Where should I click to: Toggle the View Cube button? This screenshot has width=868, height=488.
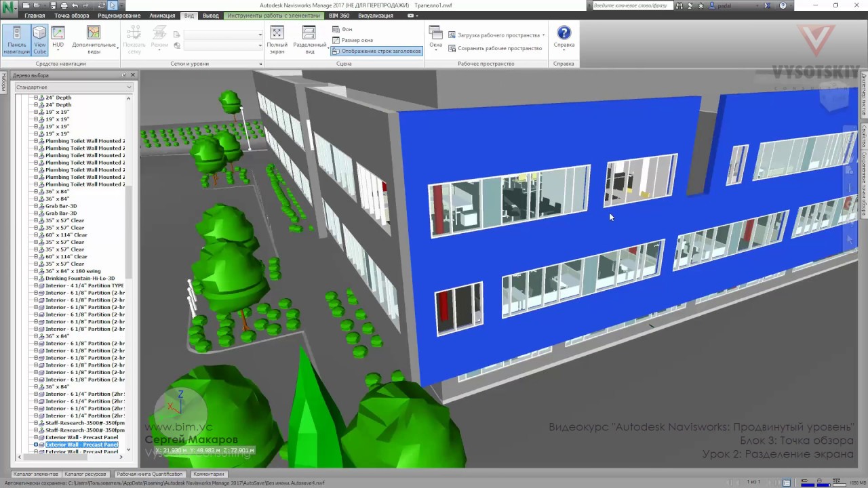[40, 39]
